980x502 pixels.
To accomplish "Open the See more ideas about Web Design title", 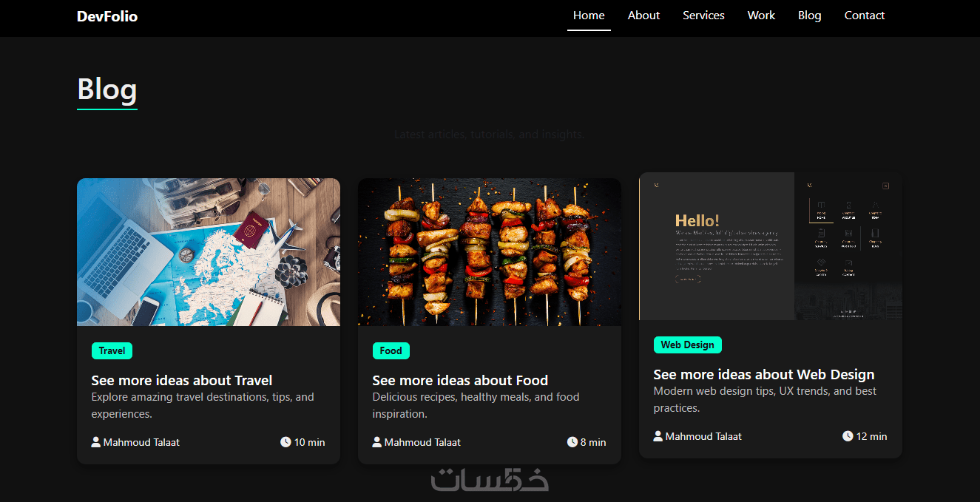I will pyautogui.click(x=764, y=375).
